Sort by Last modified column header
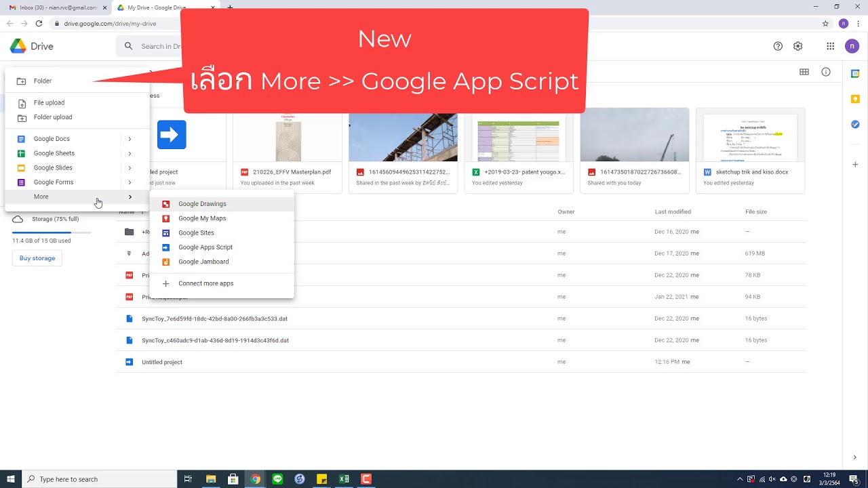The height and width of the screenshot is (488, 868). [x=673, y=211]
